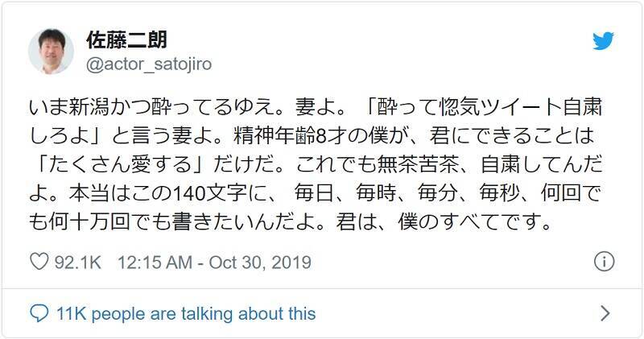Viewport: 644px width, 339px height.
Task: Open the 佐藤二朗 profile avatar photo
Action: pos(51,52)
